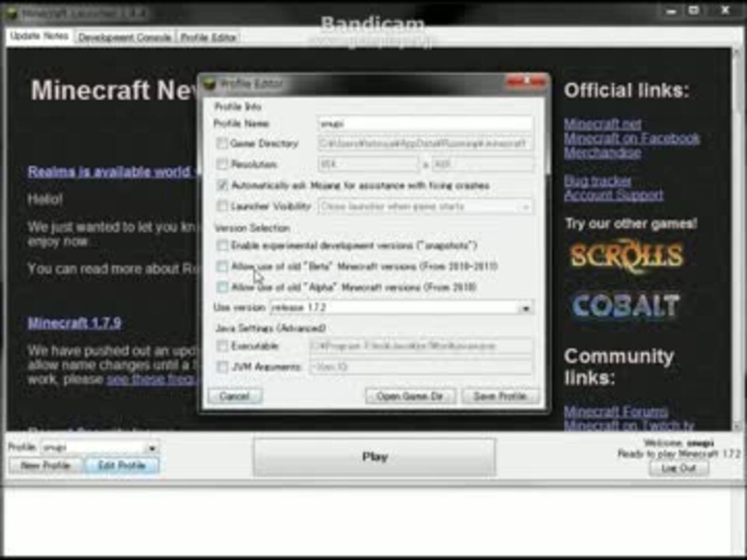The width and height of the screenshot is (747, 560).
Task: Open the Account Support link
Action: (614, 194)
